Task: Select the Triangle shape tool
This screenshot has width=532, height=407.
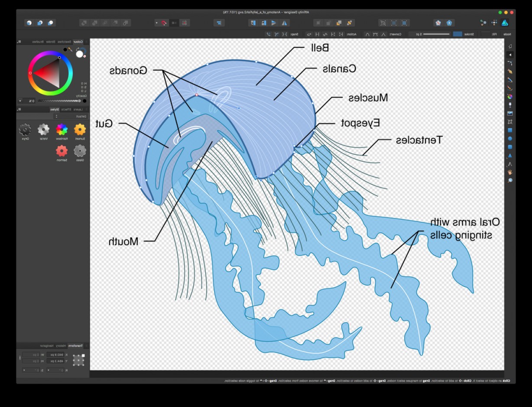Action: coord(510,155)
